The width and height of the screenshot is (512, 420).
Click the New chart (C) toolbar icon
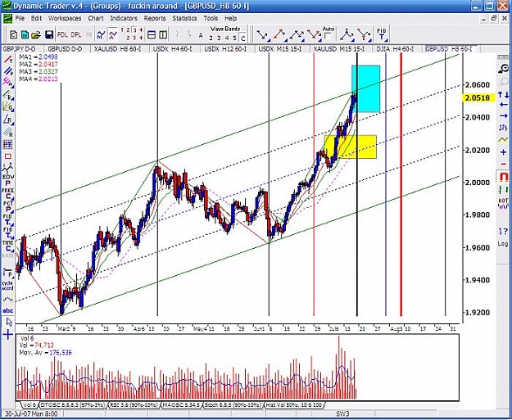click(13, 34)
